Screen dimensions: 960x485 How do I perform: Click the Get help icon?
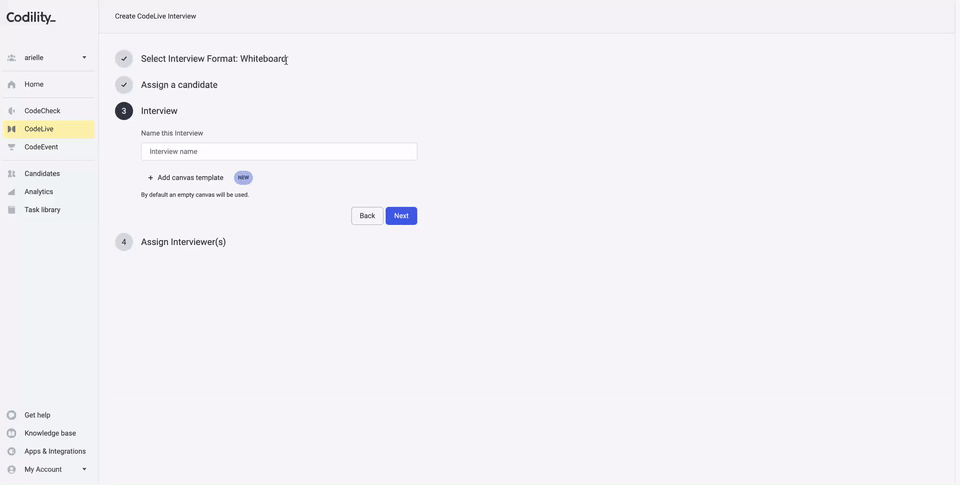[12, 415]
